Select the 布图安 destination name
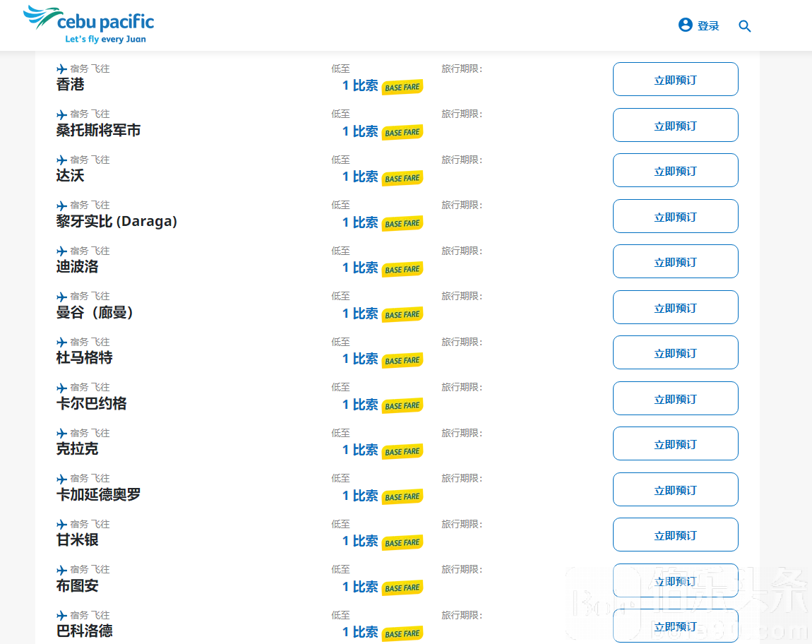812x644 pixels. pyautogui.click(x=78, y=585)
